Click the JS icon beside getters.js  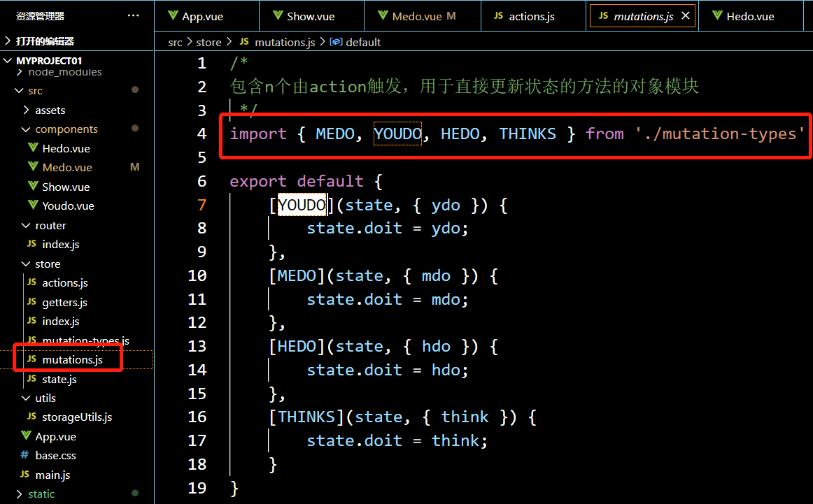pyautogui.click(x=31, y=301)
